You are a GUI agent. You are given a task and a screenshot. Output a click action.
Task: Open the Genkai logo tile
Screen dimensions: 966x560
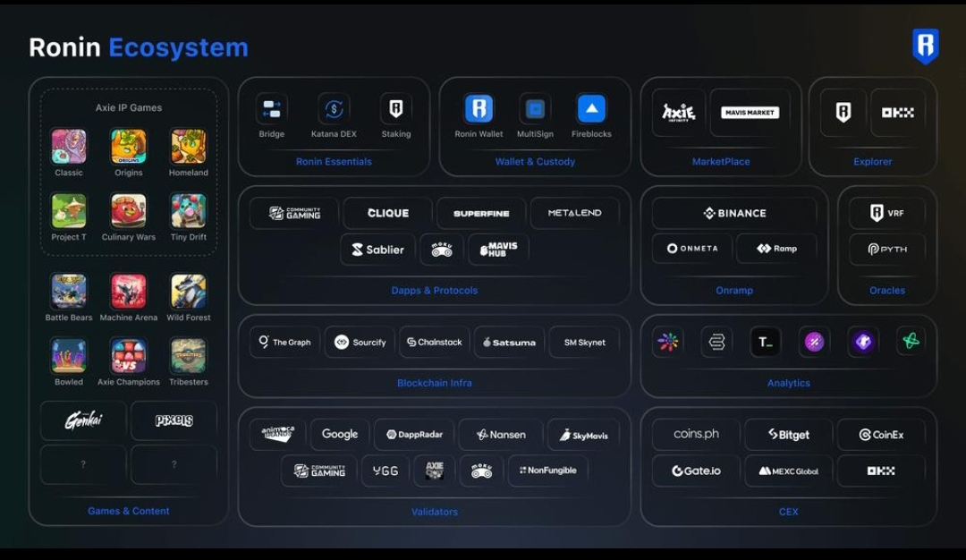pyautogui.click(x=84, y=420)
